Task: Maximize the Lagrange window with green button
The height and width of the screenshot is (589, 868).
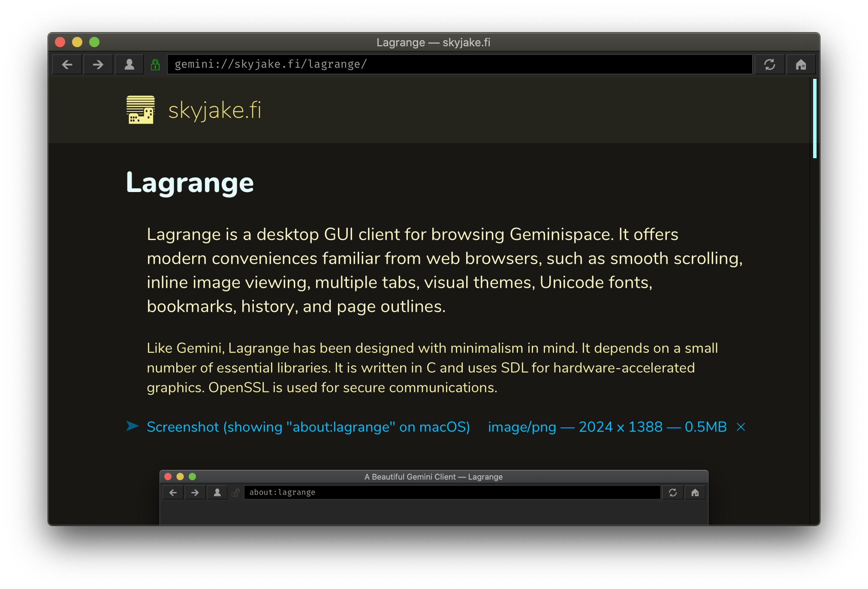Action: tap(94, 42)
